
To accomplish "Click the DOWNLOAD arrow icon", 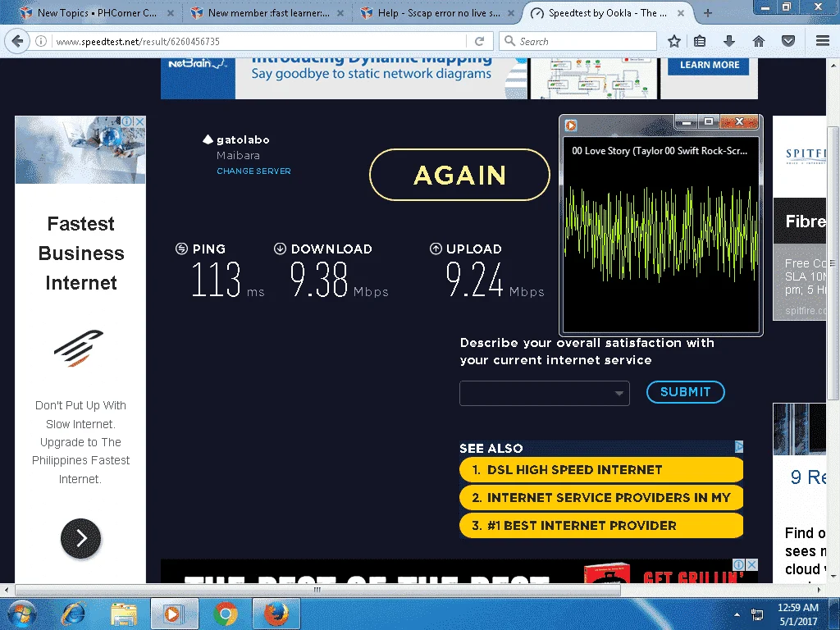I will [280, 249].
